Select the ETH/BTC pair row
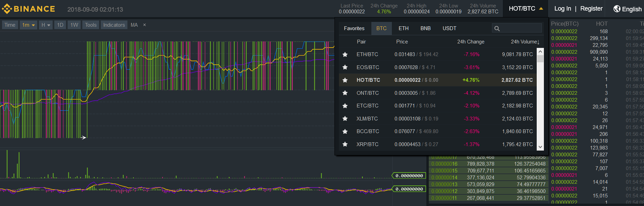 438,54
